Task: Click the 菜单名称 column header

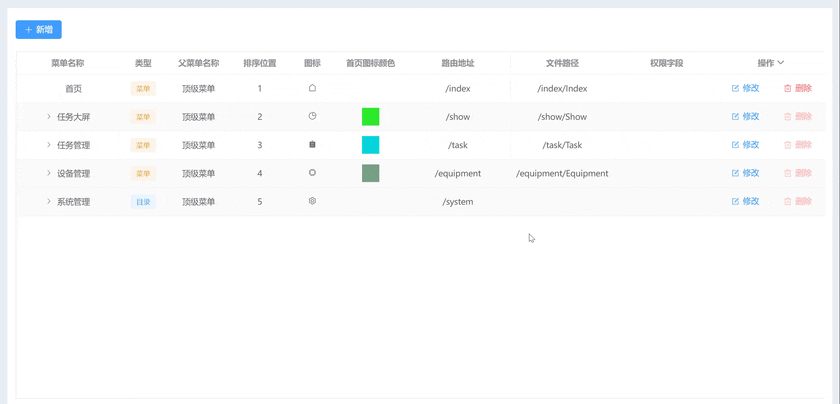Action: (x=68, y=63)
